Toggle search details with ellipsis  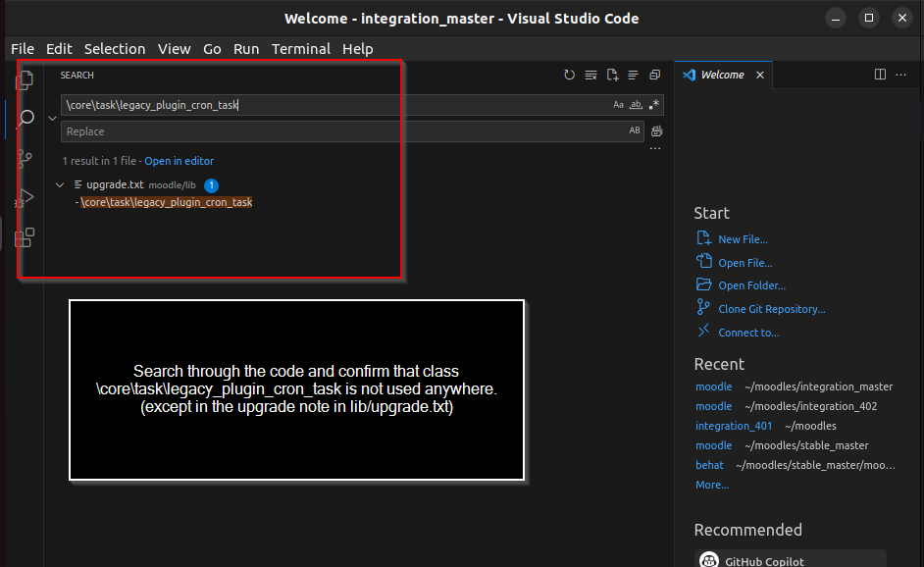tap(654, 148)
